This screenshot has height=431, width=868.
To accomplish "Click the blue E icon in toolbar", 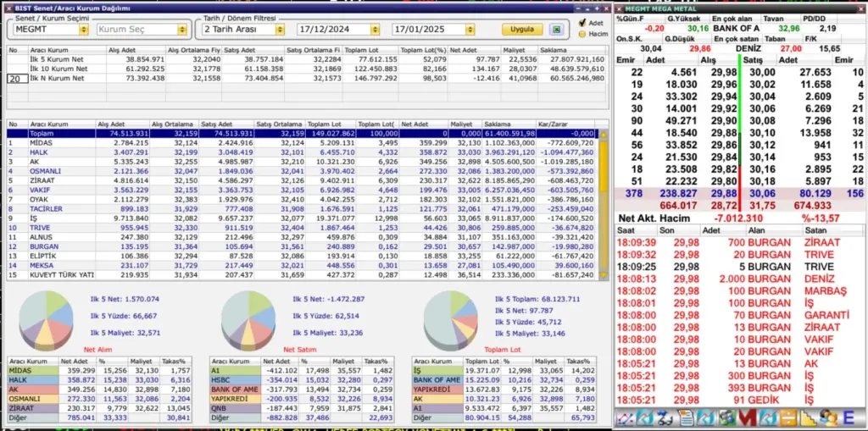I will [849, 418].
